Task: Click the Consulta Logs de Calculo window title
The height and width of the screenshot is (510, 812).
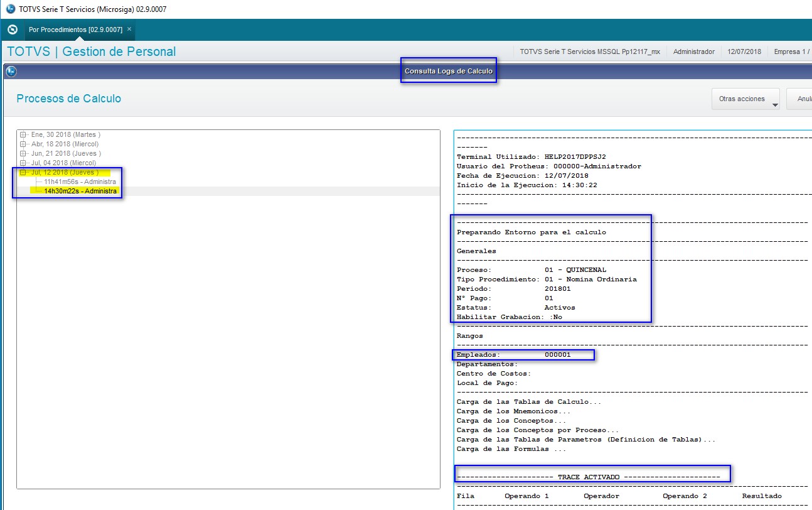Action: [449, 72]
